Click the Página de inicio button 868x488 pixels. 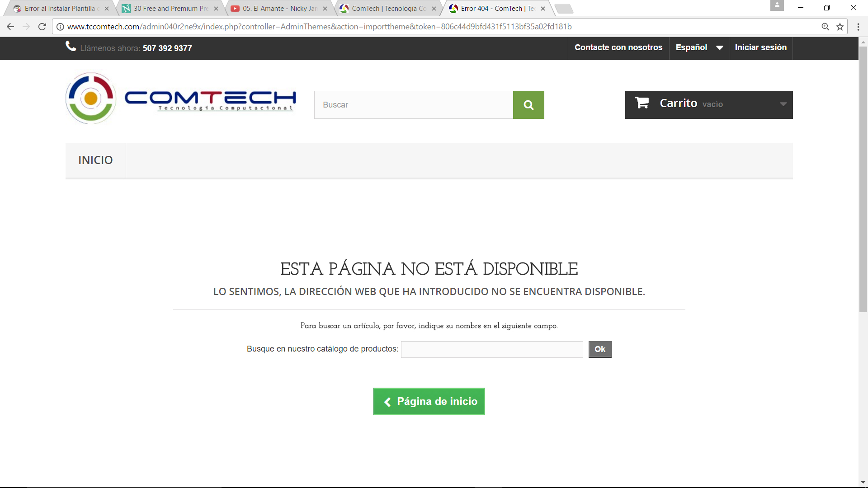429,401
